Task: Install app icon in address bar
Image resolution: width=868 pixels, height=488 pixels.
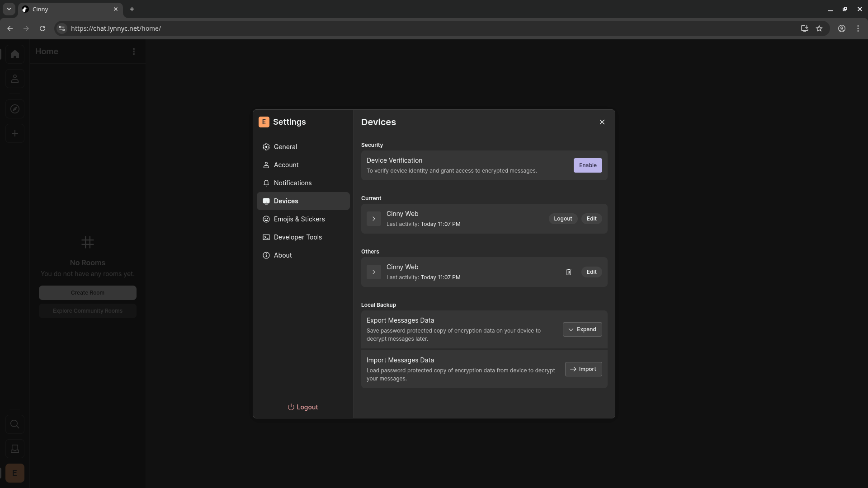Action: (804, 28)
